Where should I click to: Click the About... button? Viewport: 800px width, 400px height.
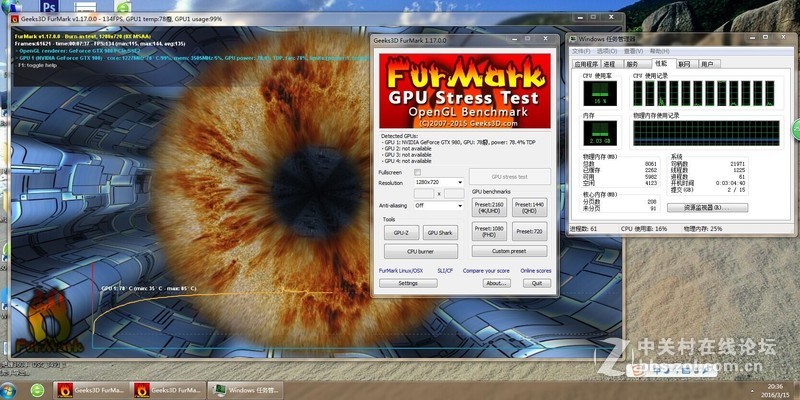(x=496, y=283)
